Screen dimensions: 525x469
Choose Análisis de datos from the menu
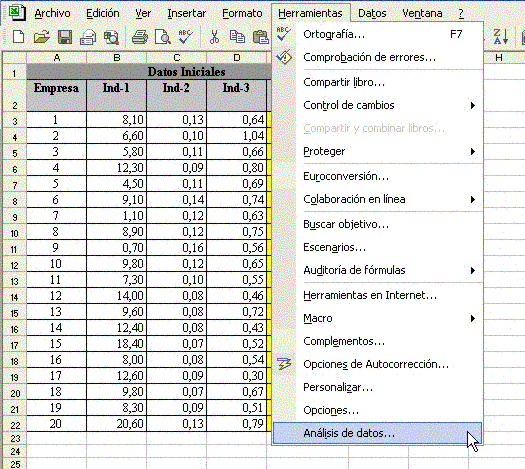377,433
